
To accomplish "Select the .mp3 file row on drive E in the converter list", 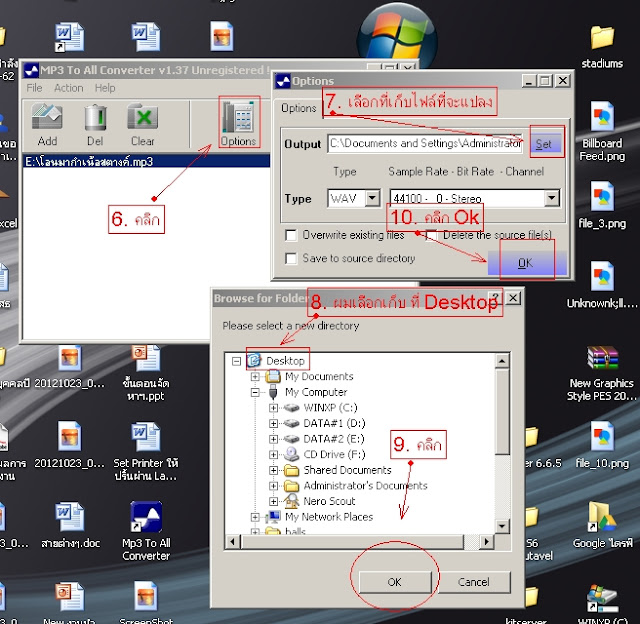I will [x=146, y=162].
